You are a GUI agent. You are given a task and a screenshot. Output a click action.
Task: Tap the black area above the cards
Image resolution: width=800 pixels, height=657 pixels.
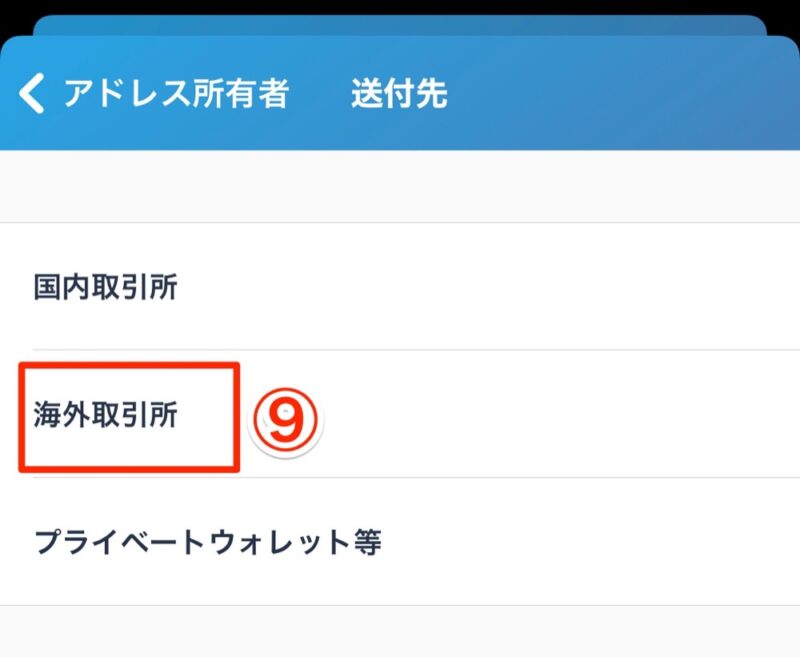tap(400, 6)
